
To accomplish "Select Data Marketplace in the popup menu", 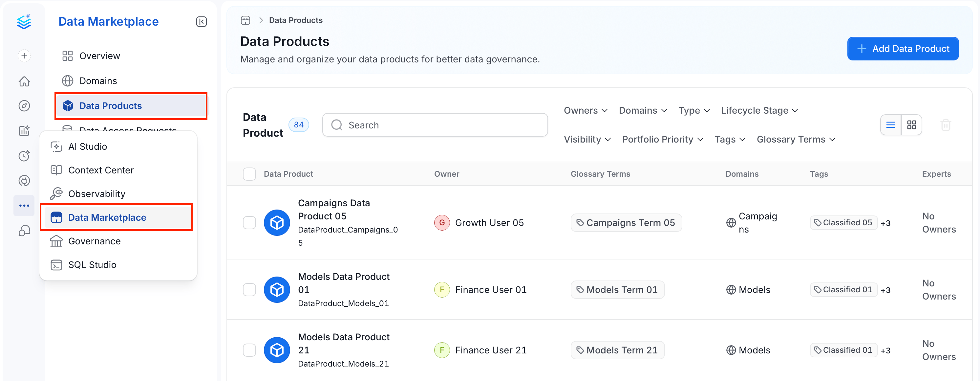I will point(118,217).
